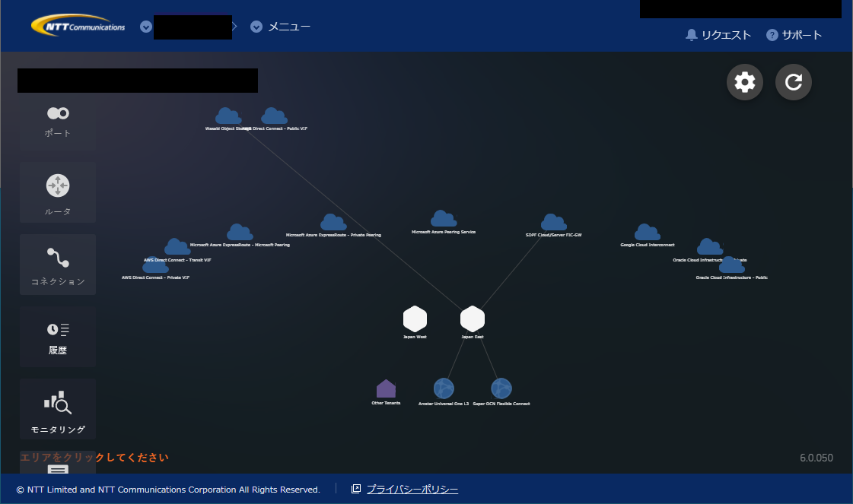Select the Wasabi Object Storage cloud node

228,116
